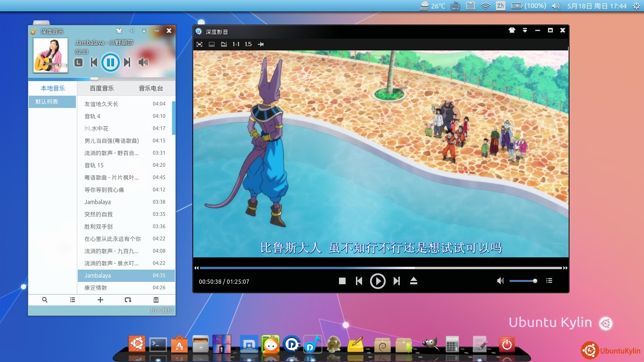Add music with the plus icon
The width and height of the screenshot is (644, 362).
(100, 300)
